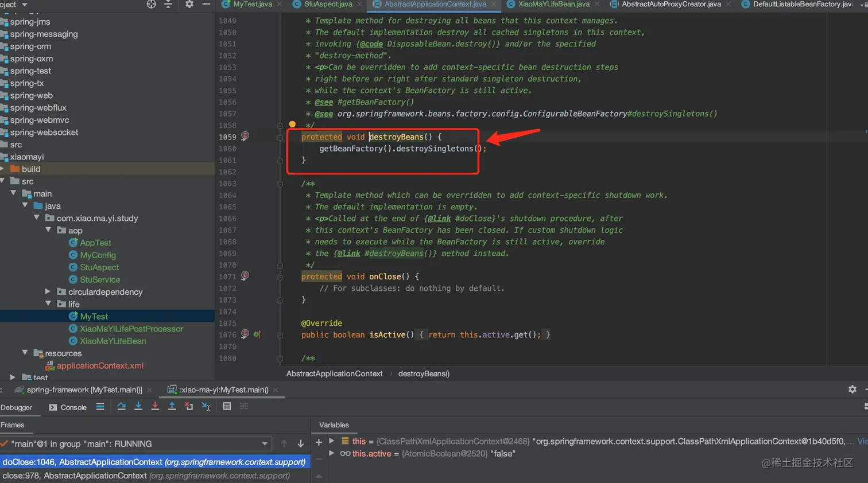Viewport: 868px width, 483px height.
Task: Click Step Into debugger icon
Action: (x=138, y=406)
